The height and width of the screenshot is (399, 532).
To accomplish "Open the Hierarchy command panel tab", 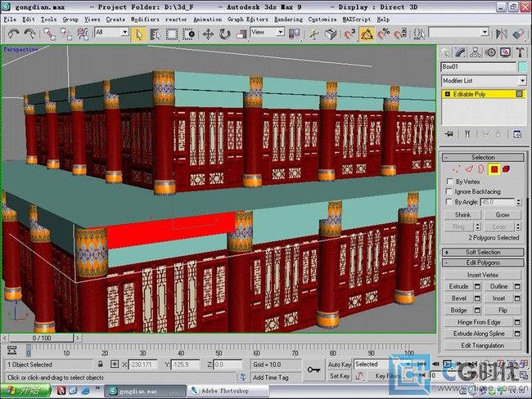I will click(476, 52).
